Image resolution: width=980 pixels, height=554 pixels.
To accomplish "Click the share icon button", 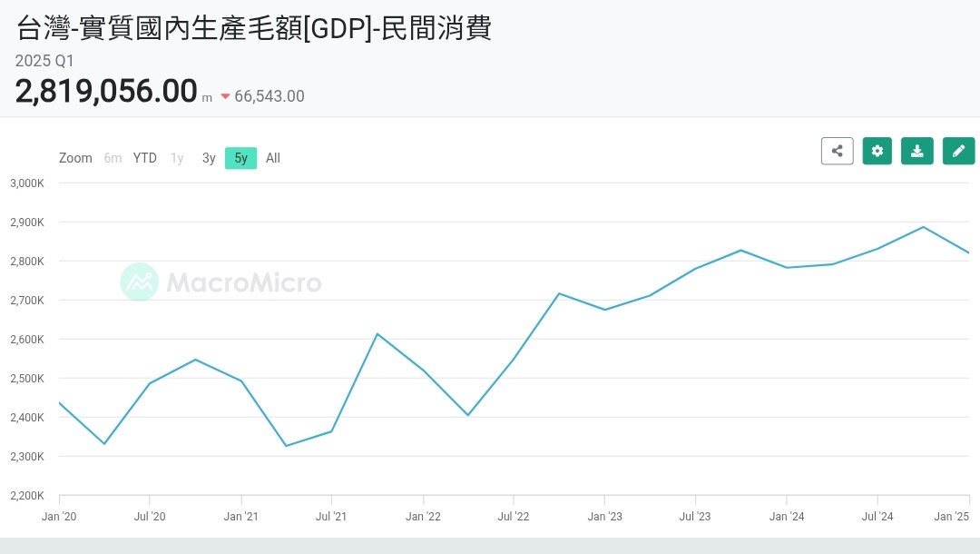I will [837, 151].
